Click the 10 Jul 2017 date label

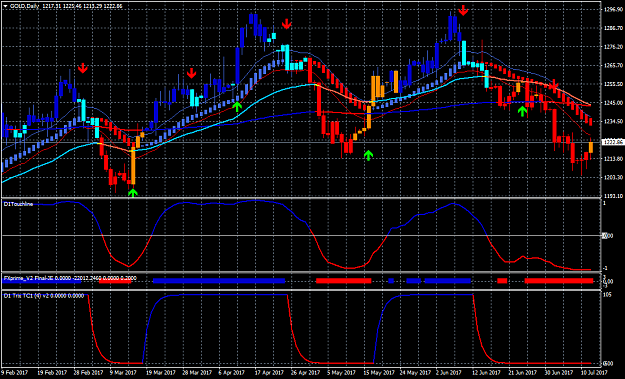tap(594, 373)
